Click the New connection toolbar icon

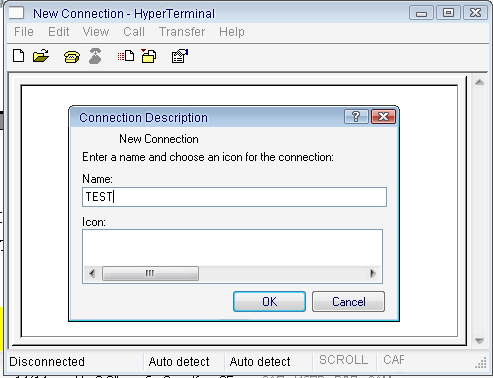pyautogui.click(x=18, y=56)
